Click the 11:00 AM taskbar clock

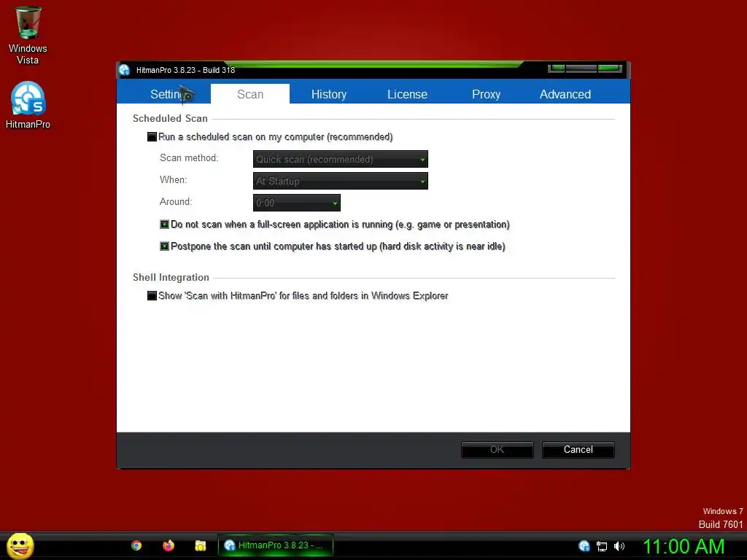tap(684, 546)
